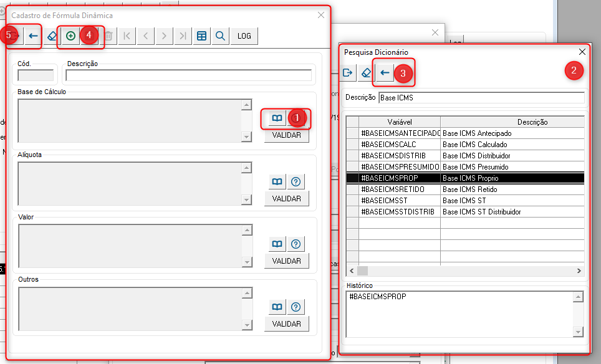
Task: Click eraser icon in Pesquisa Dicionário toolbar
Action: click(x=366, y=73)
